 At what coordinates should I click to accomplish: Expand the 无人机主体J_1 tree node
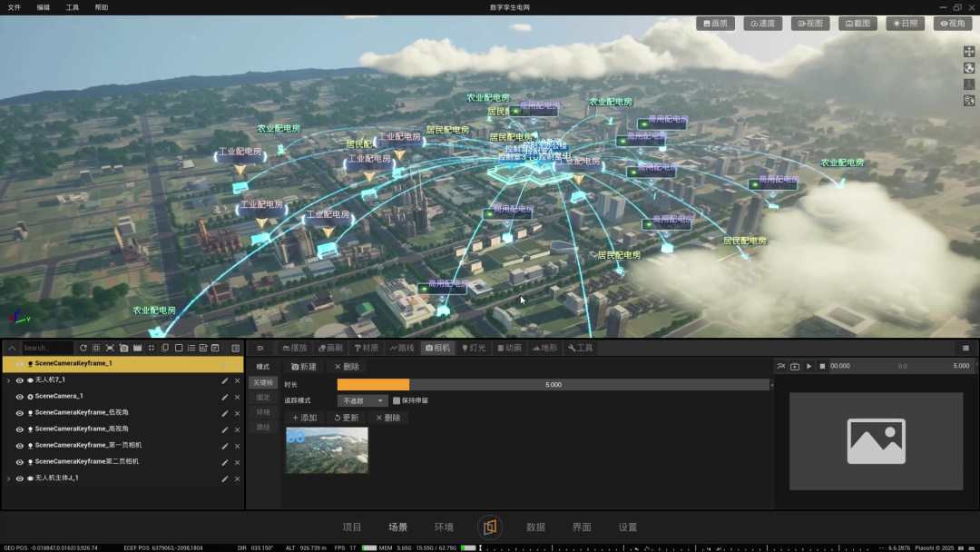pos(8,478)
